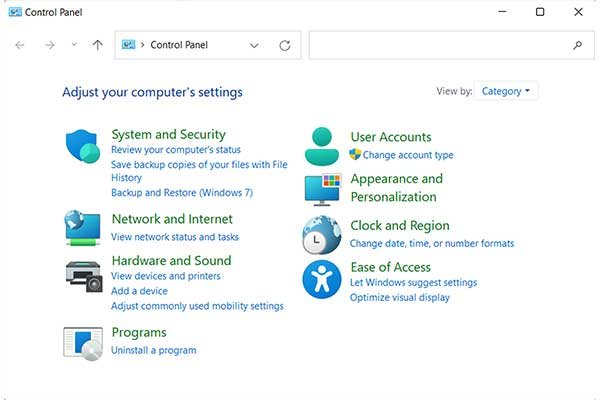Maximize the Control Panel window
Screen dimensions: 600x400
[x=540, y=12]
